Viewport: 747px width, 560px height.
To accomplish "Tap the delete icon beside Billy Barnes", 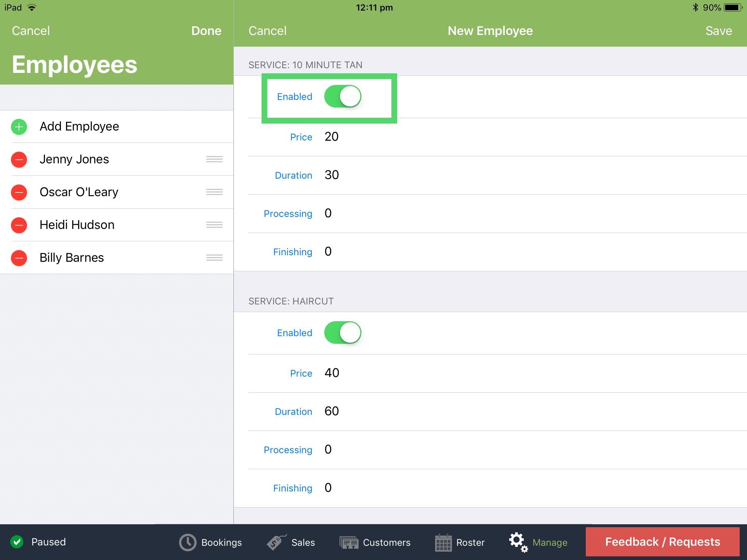I will coord(19,258).
